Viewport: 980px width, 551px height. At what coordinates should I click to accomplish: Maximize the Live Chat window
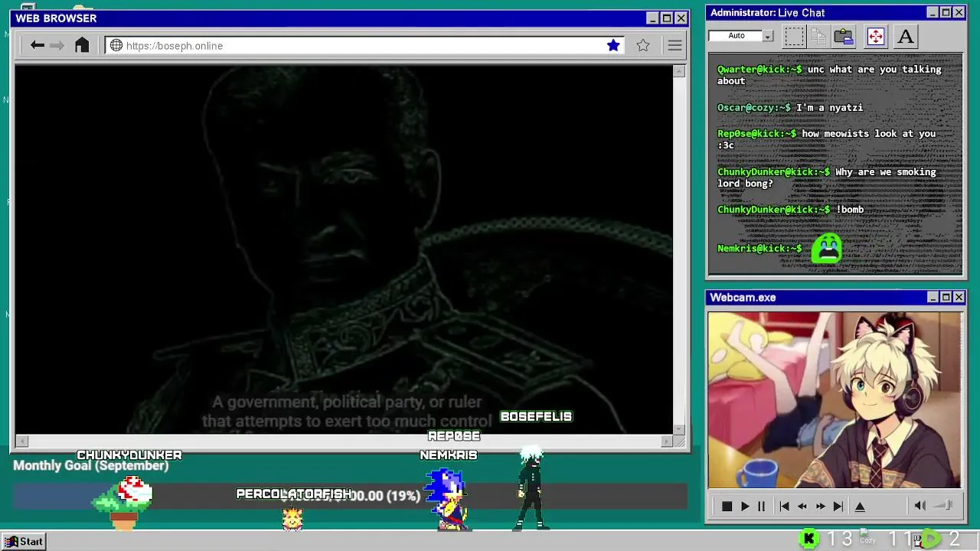[x=946, y=12]
